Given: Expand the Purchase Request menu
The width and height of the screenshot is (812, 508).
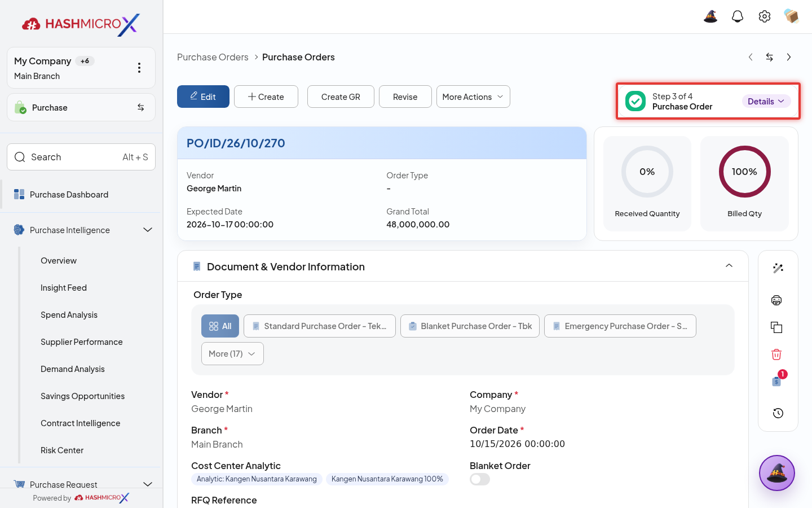Looking at the screenshot, I should click(x=148, y=484).
